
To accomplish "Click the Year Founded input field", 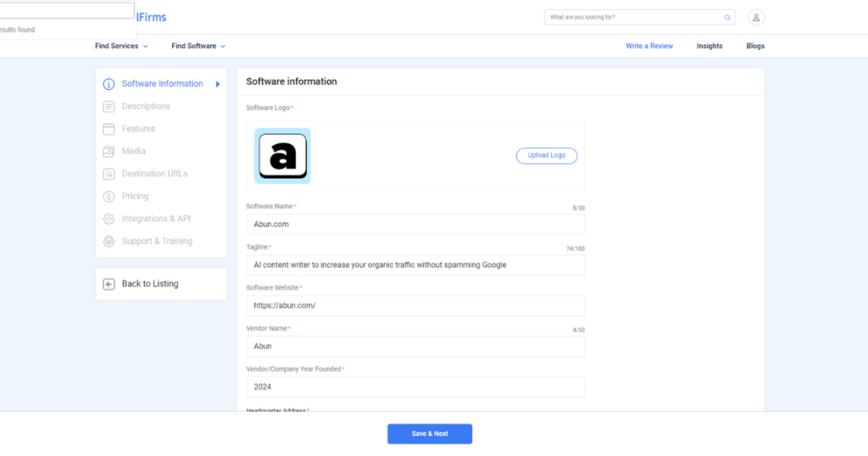I will 415,386.
